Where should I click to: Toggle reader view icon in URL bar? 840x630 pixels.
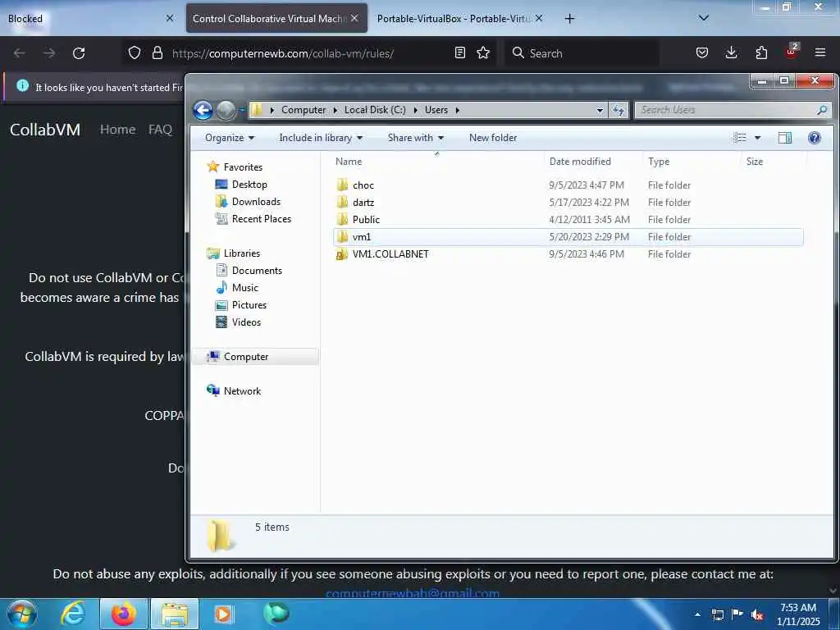pyautogui.click(x=459, y=52)
